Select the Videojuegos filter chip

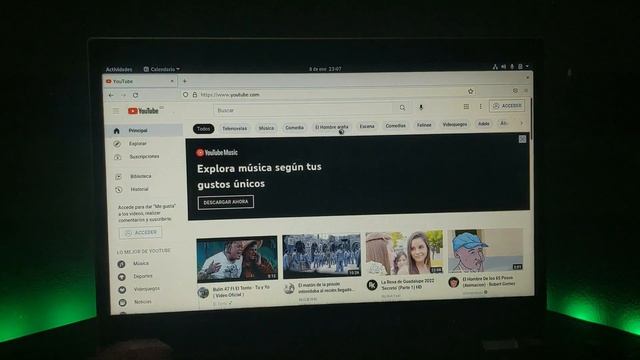coord(455,124)
